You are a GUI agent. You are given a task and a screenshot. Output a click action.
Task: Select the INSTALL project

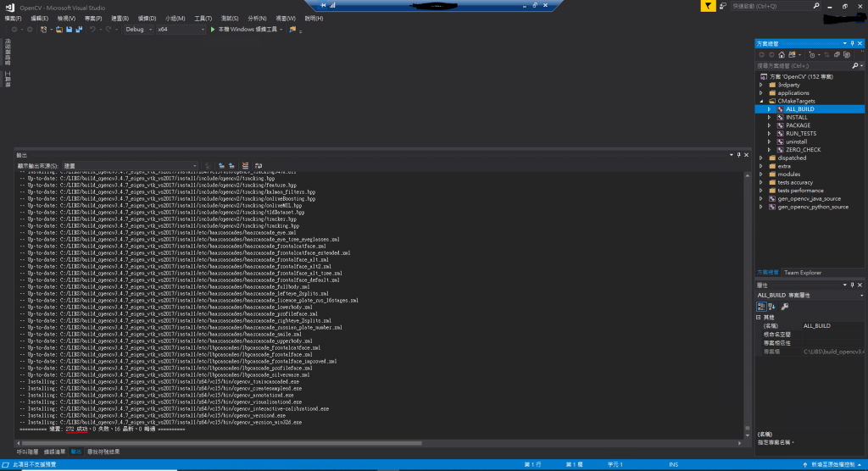click(x=797, y=118)
